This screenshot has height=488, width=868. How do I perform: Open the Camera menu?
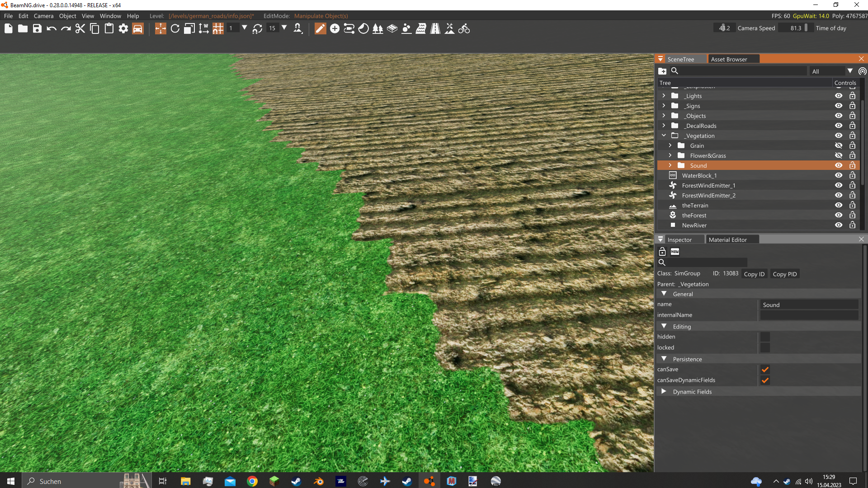click(43, 16)
